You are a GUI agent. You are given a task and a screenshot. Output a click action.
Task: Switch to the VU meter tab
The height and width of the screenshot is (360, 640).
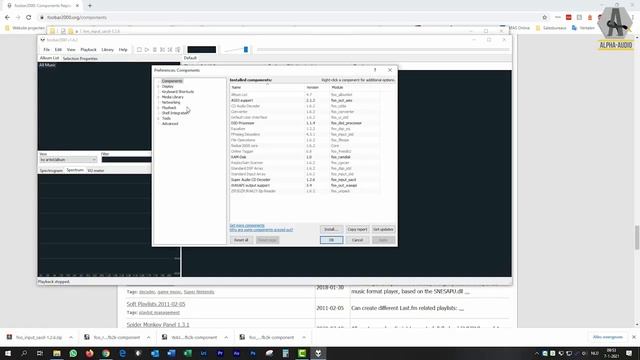[96, 171]
